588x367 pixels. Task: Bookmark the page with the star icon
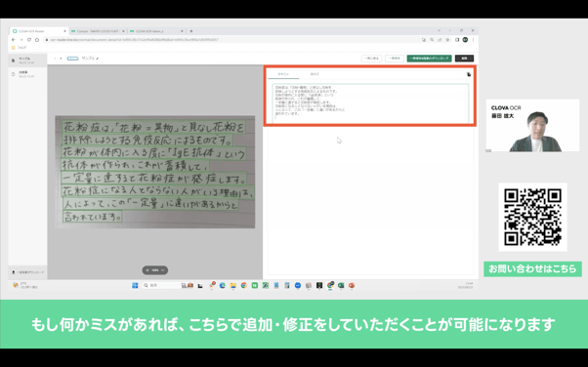[447, 40]
